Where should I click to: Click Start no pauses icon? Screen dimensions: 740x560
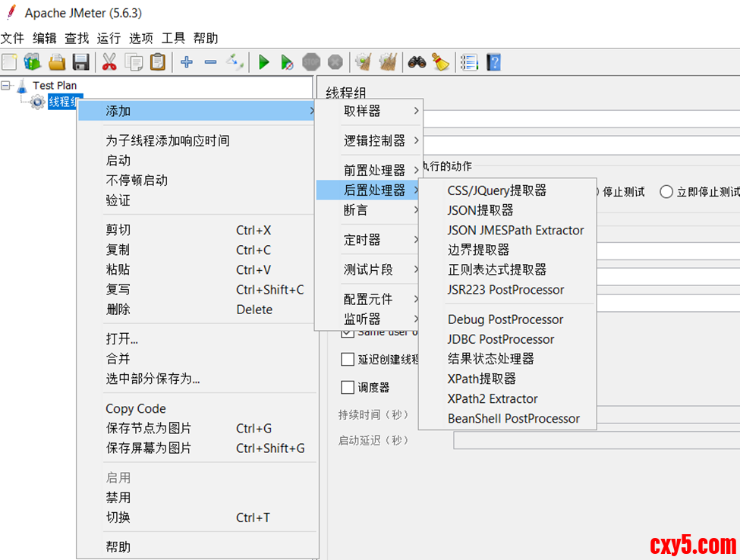click(x=286, y=62)
